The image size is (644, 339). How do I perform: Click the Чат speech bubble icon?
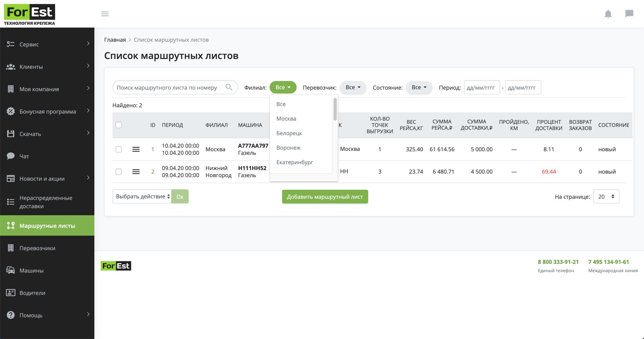11,156
